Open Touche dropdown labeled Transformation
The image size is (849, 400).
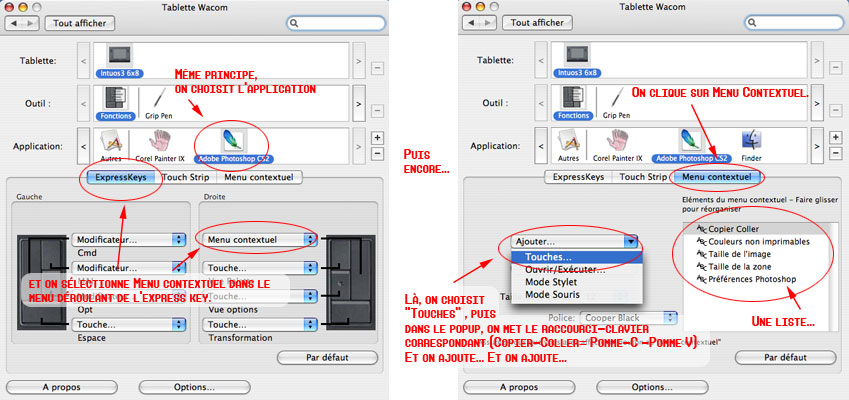point(260,324)
